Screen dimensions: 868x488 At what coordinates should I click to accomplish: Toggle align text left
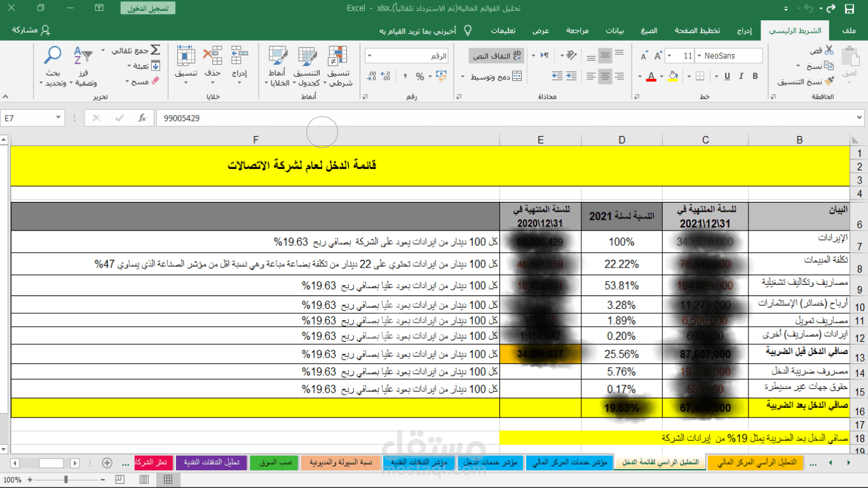point(590,76)
